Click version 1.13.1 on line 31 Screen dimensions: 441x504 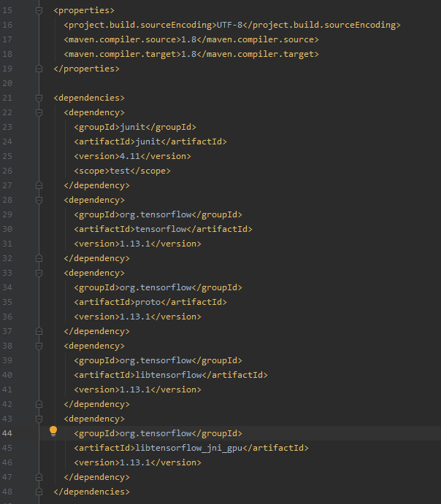point(135,244)
